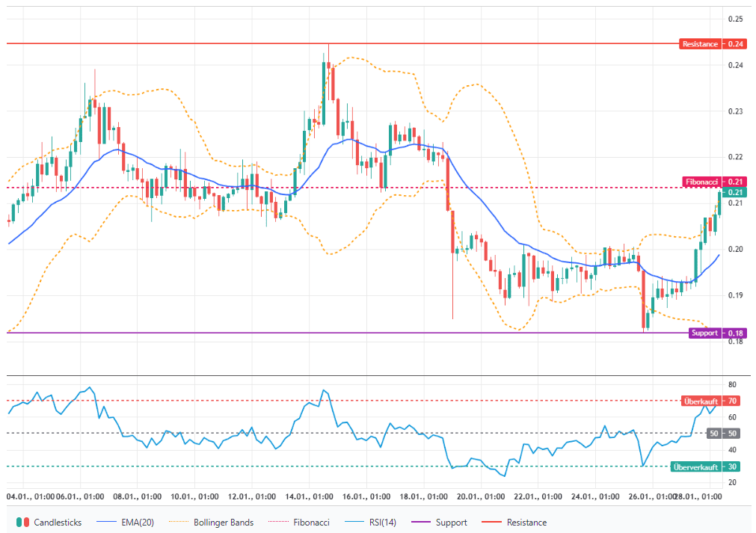Image resolution: width=756 pixels, height=533 pixels.
Task: Click the 20.01., 01:00 date axis label
Action: pos(481,496)
